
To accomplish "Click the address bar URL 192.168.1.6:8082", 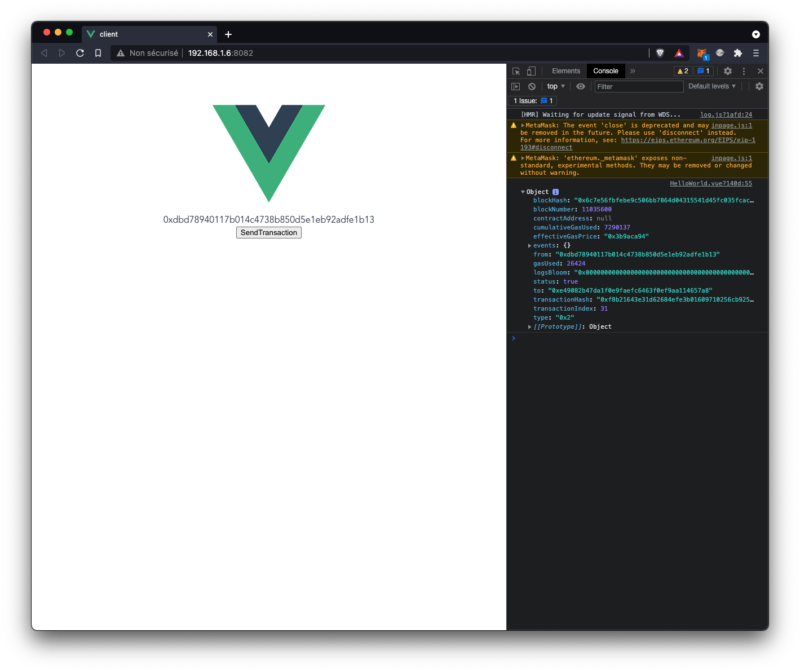I will [220, 53].
